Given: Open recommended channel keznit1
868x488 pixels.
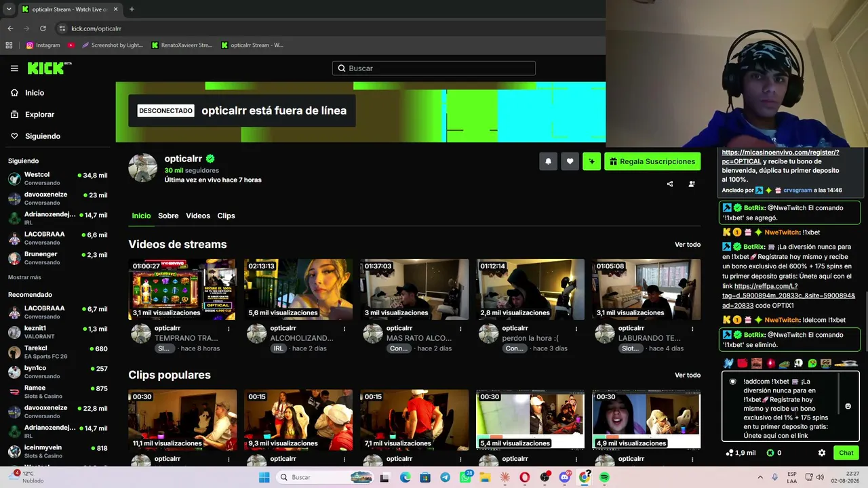Looking at the screenshot, I should coord(58,332).
